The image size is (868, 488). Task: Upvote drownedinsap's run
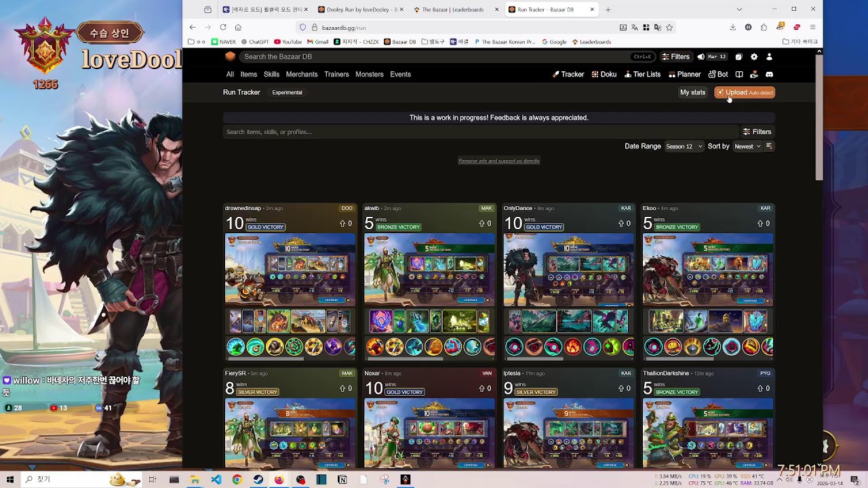point(346,224)
